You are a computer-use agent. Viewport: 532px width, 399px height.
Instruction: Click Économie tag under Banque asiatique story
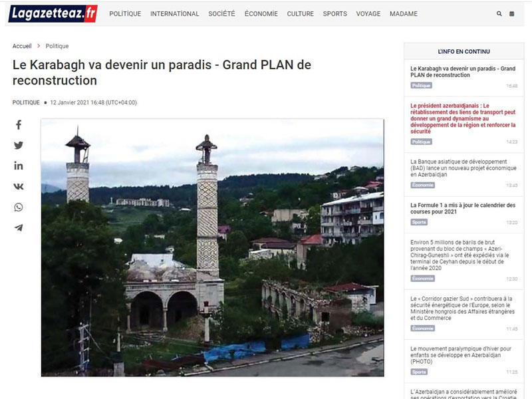pyautogui.click(x=422, y=185)
